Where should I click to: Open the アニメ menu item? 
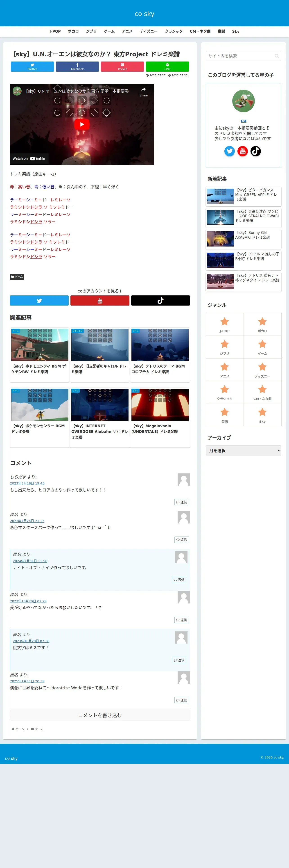click(127, 31)
